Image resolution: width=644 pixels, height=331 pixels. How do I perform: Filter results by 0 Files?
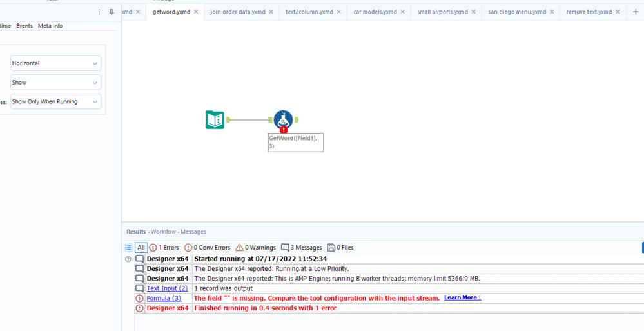coord(340,248)
